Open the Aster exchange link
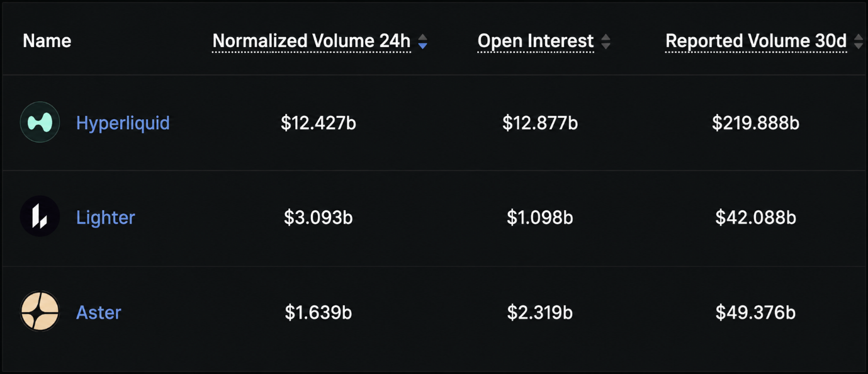This screenshot has width=868, height=374. point(98,312)
